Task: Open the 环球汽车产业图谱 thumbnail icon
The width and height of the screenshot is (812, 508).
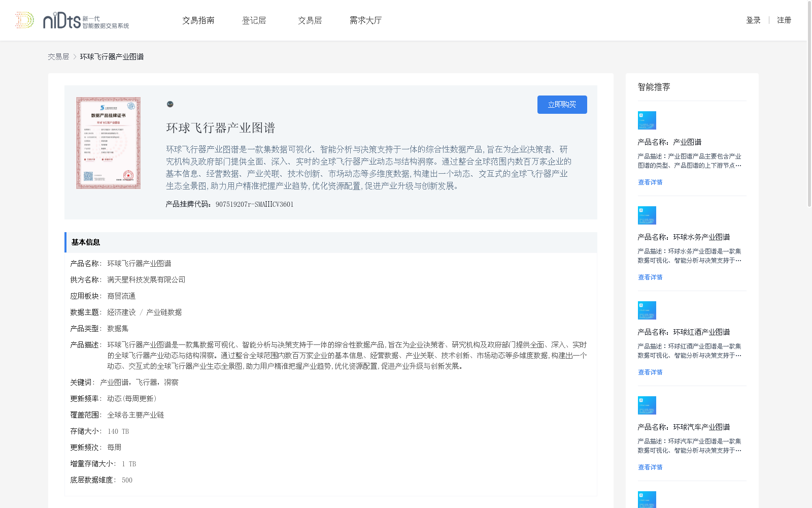Action: point(647,405)
